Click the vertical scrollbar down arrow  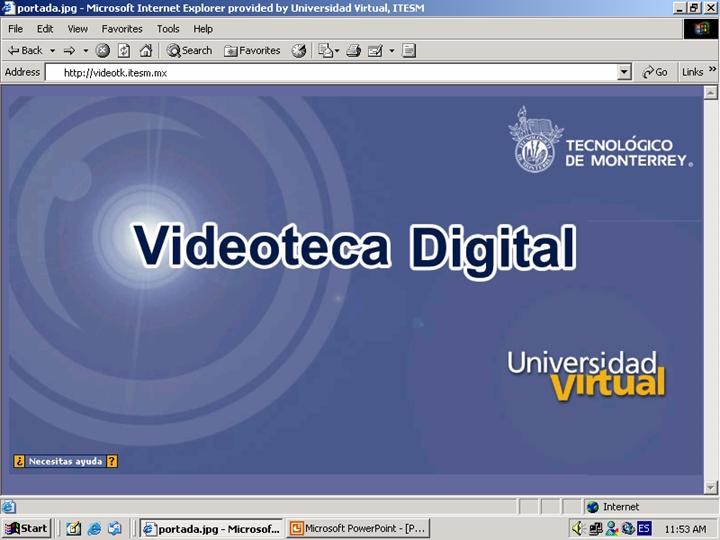tap(710, 487)
